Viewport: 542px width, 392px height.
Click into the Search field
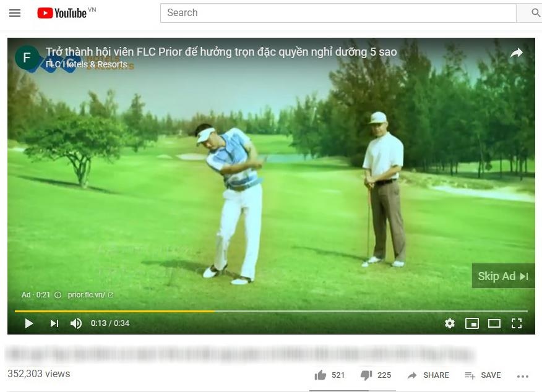[338, 13]
